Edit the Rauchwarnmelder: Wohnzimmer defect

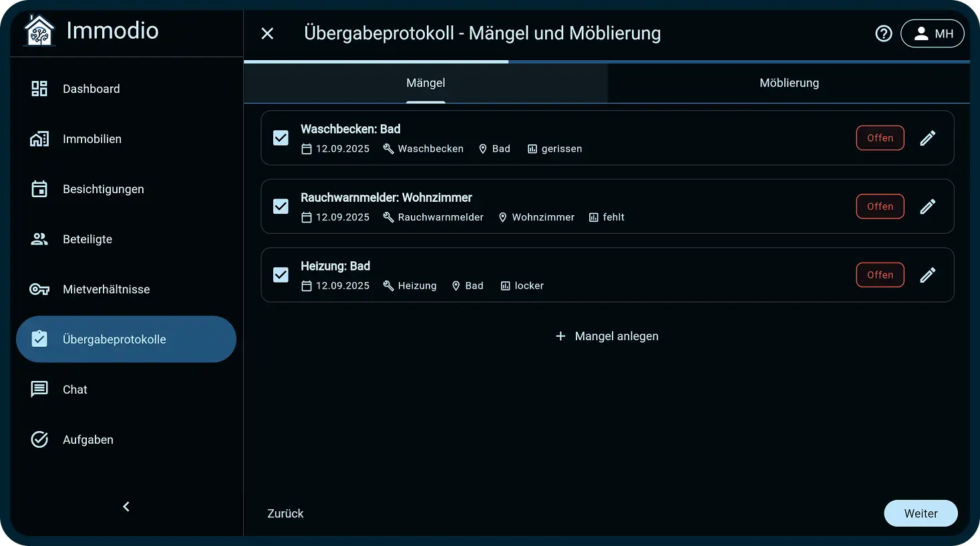pos(928,207)
